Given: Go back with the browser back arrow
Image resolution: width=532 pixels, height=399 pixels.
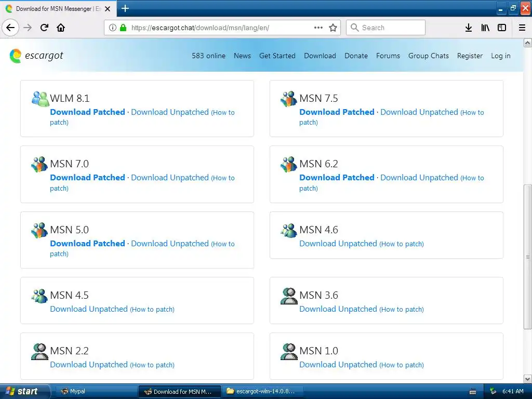Looking at the screenshot, I should pyautogui.click(x=10, y=28).
